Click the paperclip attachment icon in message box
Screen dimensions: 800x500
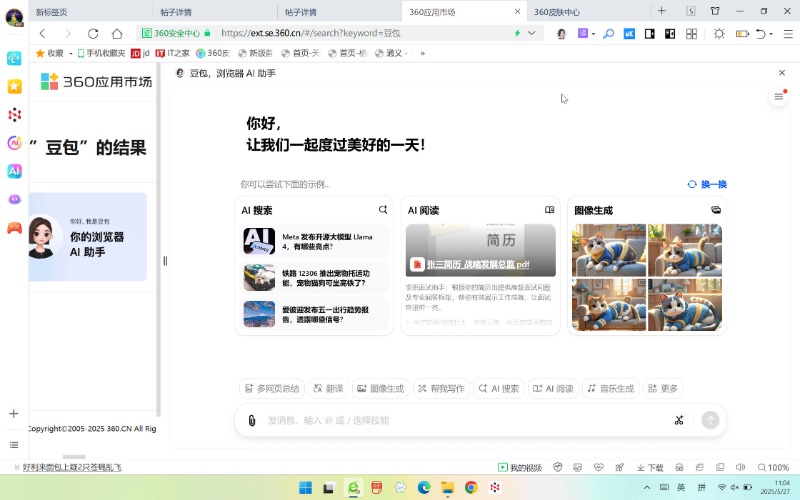tap(252, 420)
